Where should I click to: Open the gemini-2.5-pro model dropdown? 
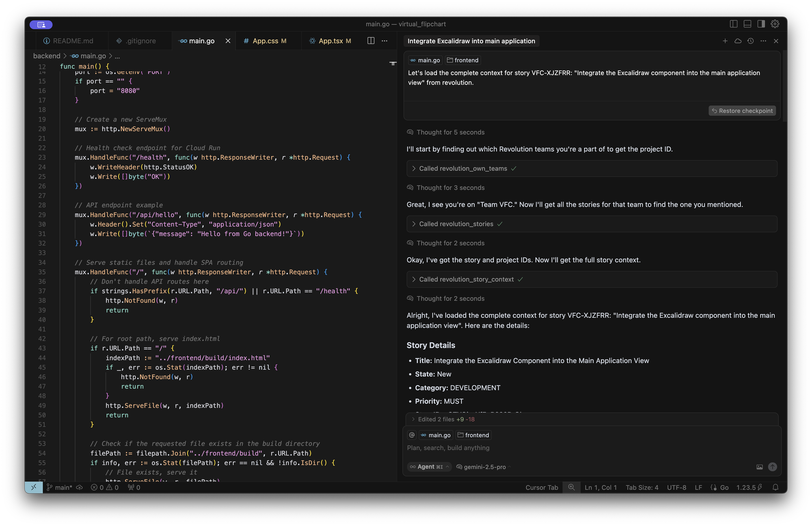click(484, 467)
